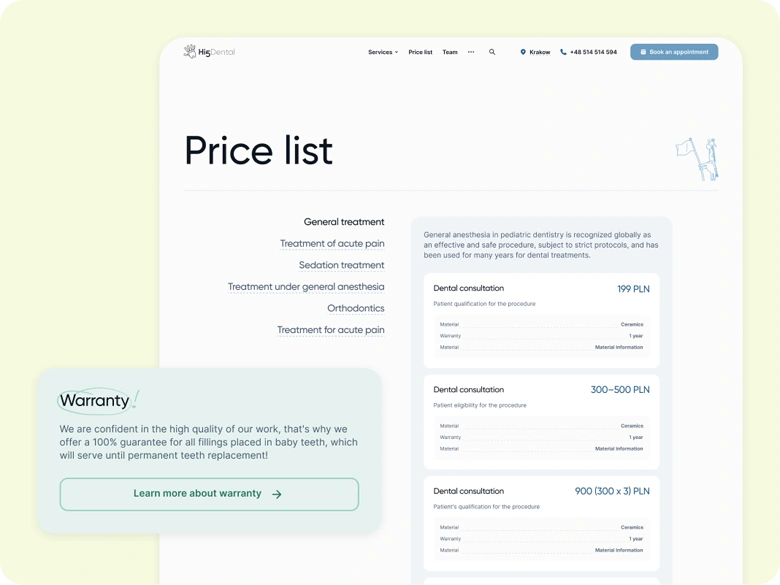The image size is (780, 585).
Task: Click the calendar icon in the appointment button
Action: click(x=643, y=52)
